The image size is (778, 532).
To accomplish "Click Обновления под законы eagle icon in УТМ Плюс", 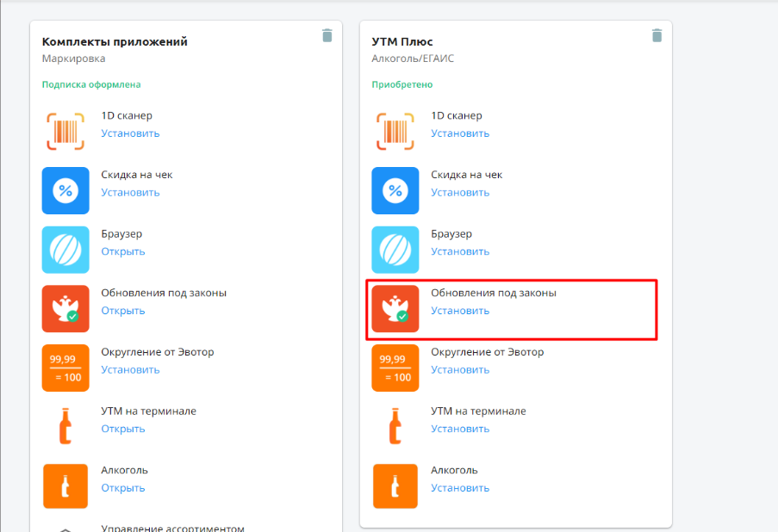I will pyautogui.click(x=395, y=309).
